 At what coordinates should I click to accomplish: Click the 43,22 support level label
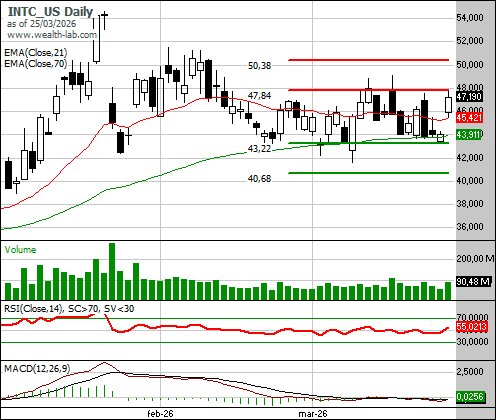point(259,149)
